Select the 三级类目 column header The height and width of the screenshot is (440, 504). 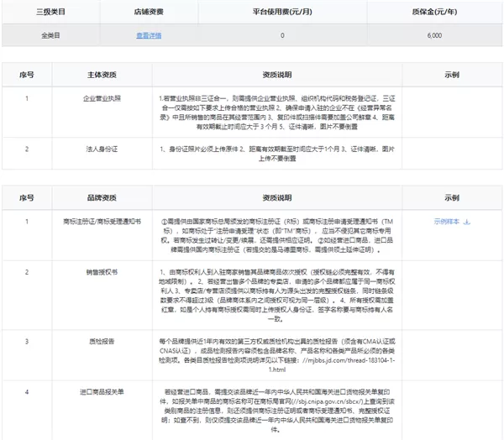(x=50, y=12)
